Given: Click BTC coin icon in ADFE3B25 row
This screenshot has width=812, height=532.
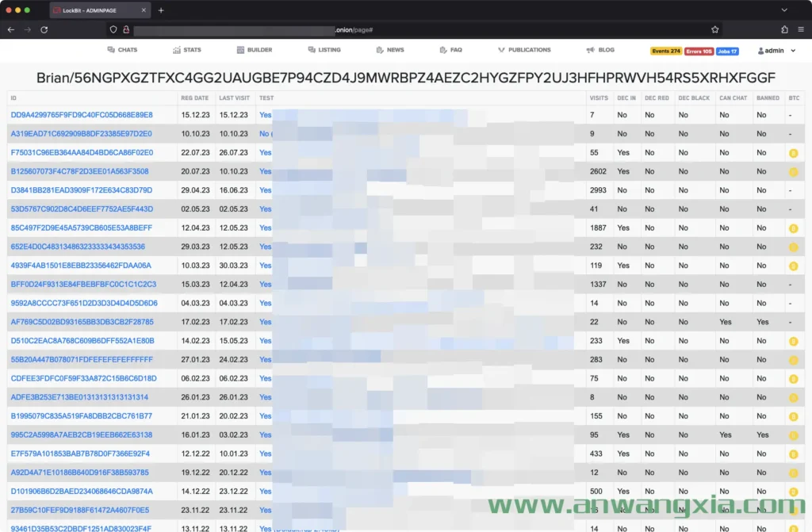Looking at the screenshot, I should pos(793,398).
